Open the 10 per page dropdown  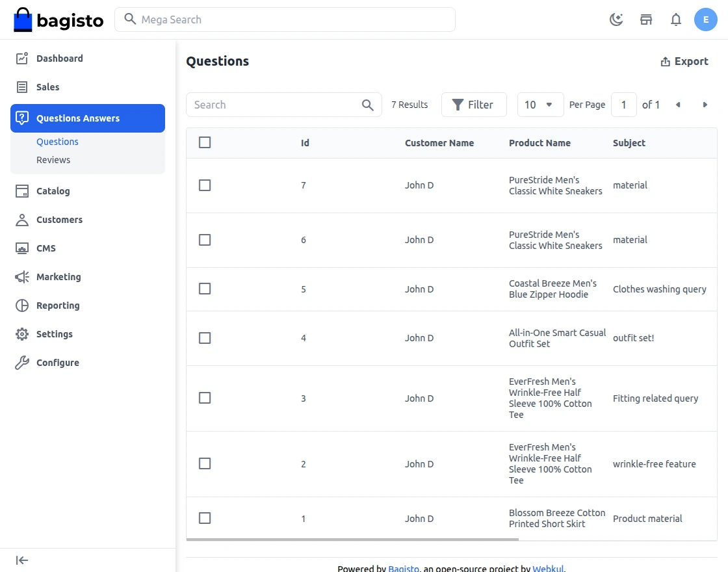tap(540, 105)
